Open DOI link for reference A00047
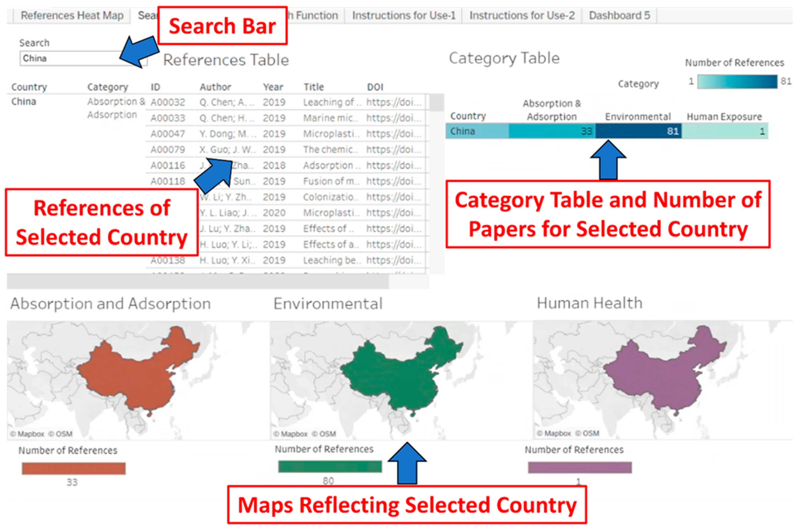The height and width of the screenshot is (532, 802). click(x=393, y=134)
